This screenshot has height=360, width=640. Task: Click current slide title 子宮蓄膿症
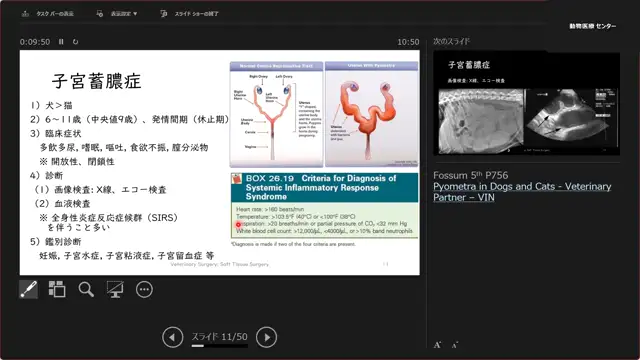click(x=96, y=81)
